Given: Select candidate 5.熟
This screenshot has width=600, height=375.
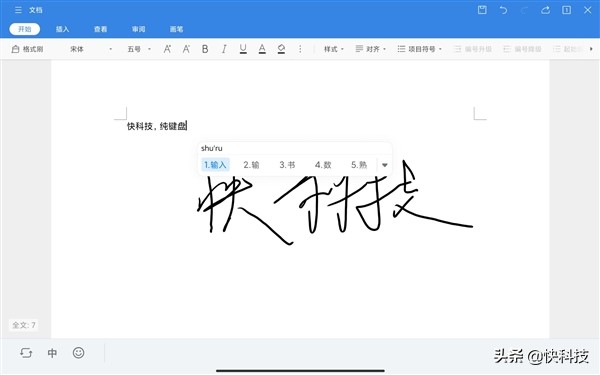Looking at the screenshot, I should pos(359,165).
